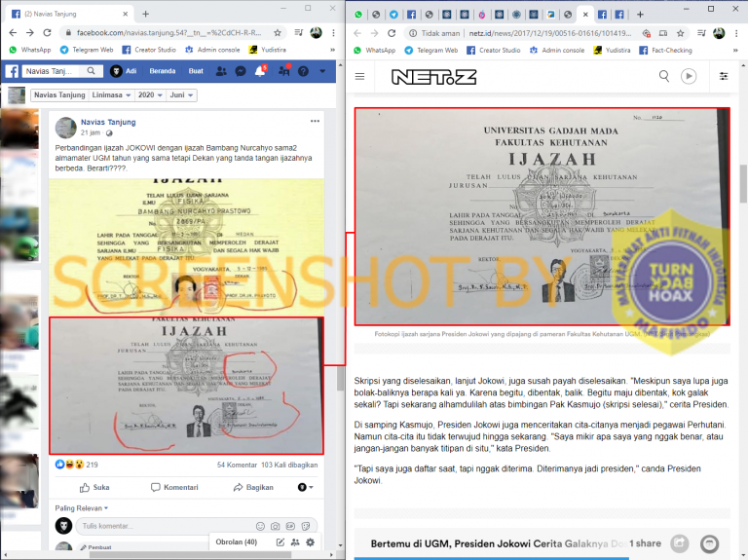
Task: Open the Jokowi ijazah image in the Facebook post
Action: (x=187, y=386)
